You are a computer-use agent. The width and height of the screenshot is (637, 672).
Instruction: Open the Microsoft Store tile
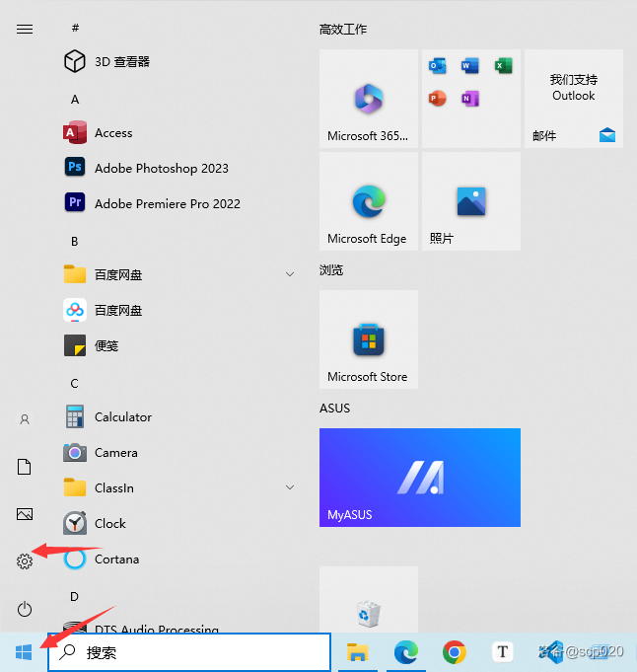click(x=369, y=339)
